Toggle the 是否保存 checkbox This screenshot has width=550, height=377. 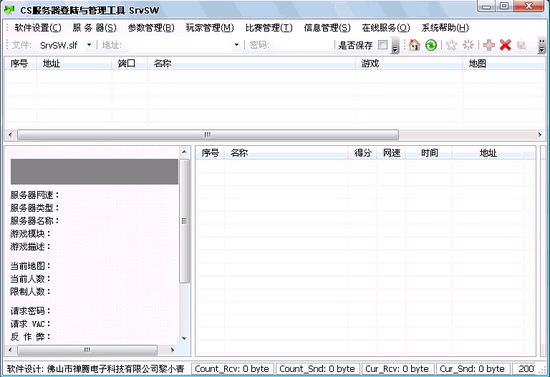(383, 45)
